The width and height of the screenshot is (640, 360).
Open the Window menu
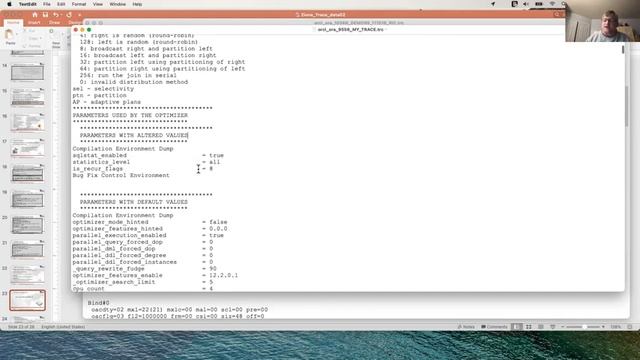click(118, 4)
